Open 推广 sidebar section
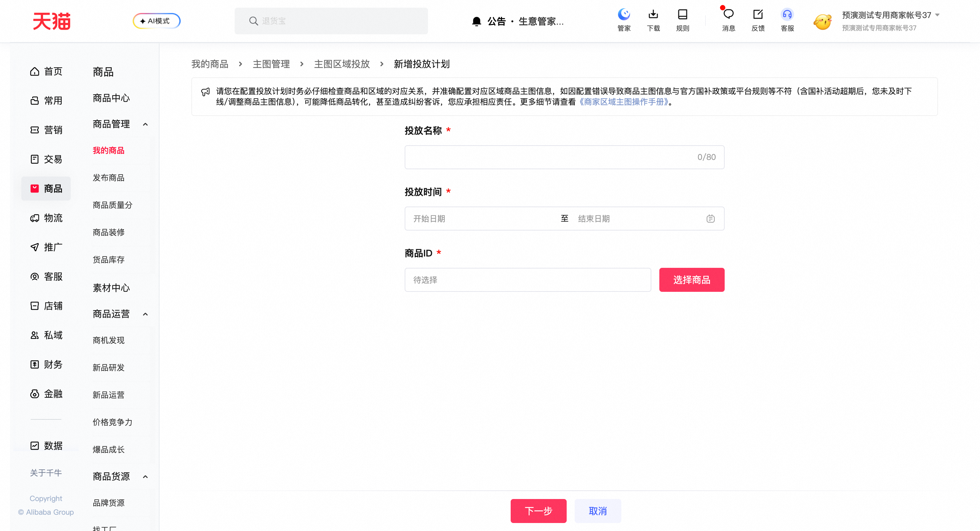This screenshot has width=980, height=531. (x=46, y=247)
